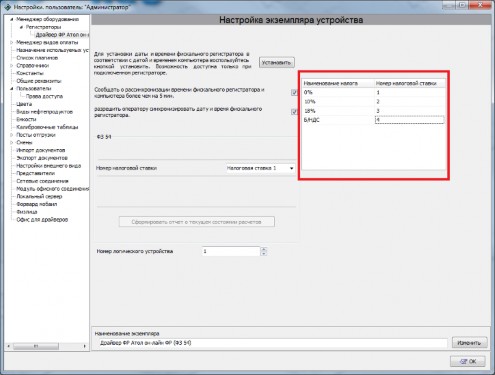Collapse the Пользователи tree node
The height and width of the screenshot is (375, 495).
12,88
